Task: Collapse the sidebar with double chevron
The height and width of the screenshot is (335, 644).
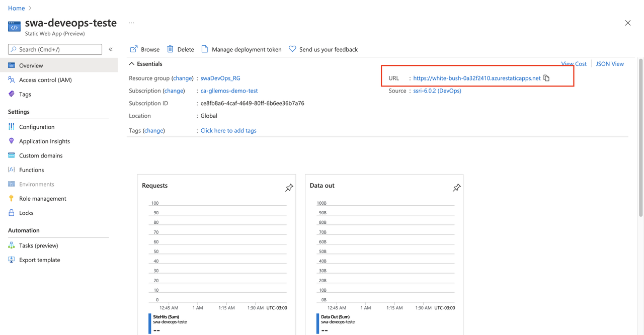Action: 111,49
